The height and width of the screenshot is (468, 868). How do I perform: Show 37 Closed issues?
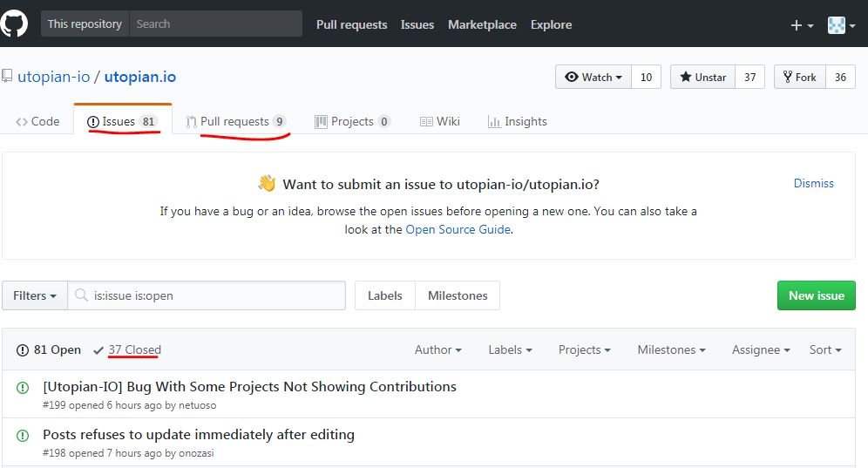click(127, 350)
